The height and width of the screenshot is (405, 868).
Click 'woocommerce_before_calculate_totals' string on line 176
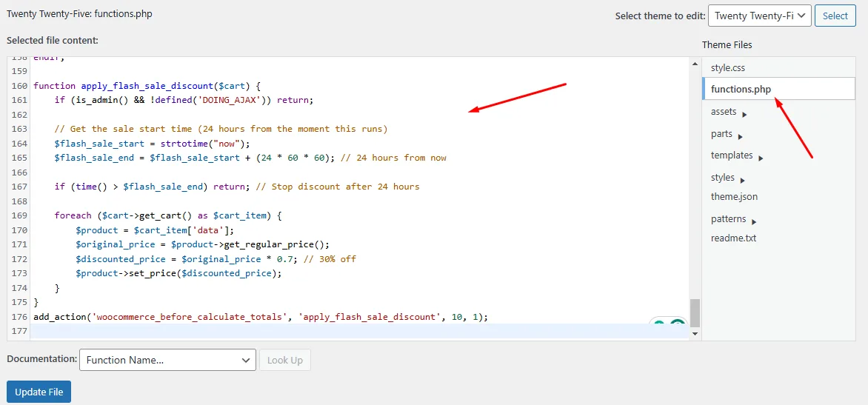click(x=190, y=316)
